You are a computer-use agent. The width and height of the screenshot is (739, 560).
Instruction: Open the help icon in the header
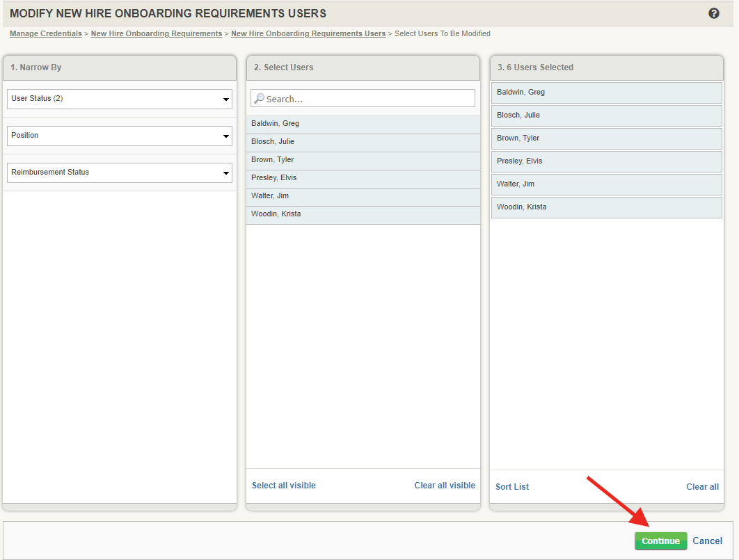[713, 13]
